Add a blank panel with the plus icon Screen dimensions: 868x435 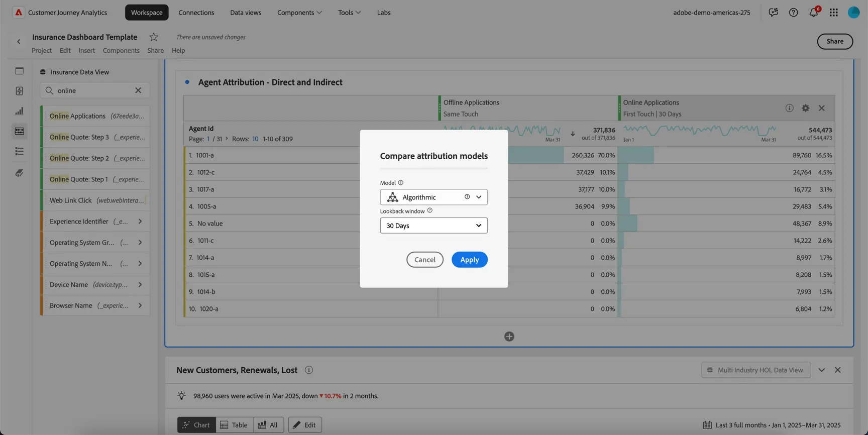pyautogui.click(x=509, y=337)
